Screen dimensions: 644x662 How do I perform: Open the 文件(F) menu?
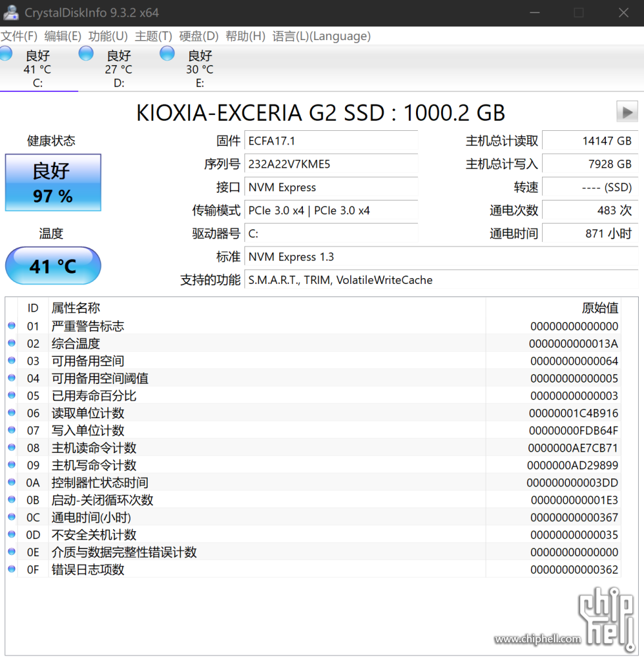pos(19,36)
